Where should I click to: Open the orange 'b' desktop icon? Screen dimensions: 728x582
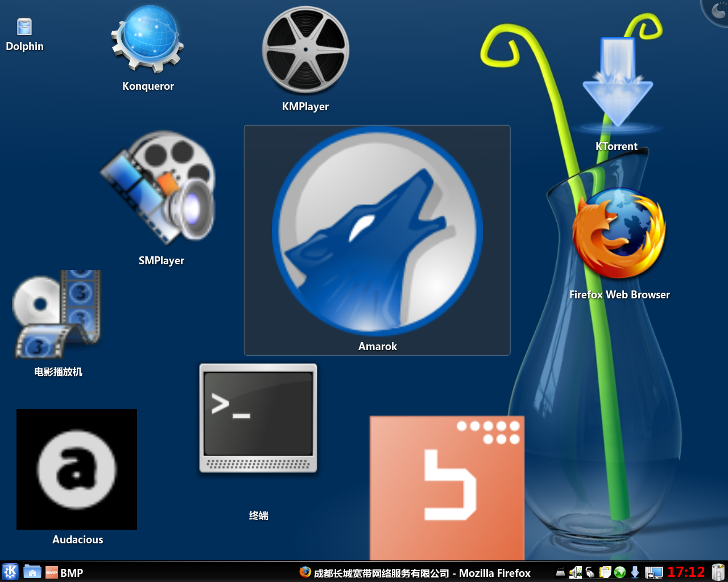coord(447,488)
